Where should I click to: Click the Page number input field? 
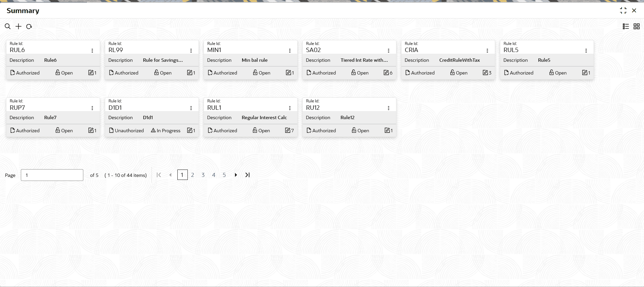point(52,175)
